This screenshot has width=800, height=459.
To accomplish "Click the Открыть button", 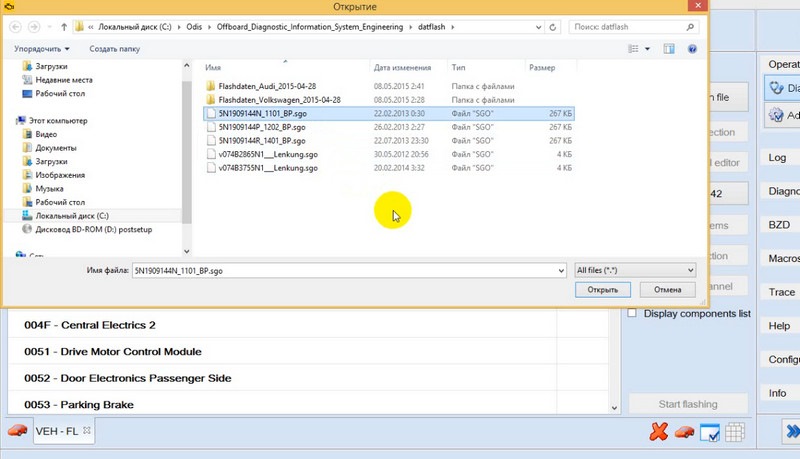I will click(x=603, y=290).
